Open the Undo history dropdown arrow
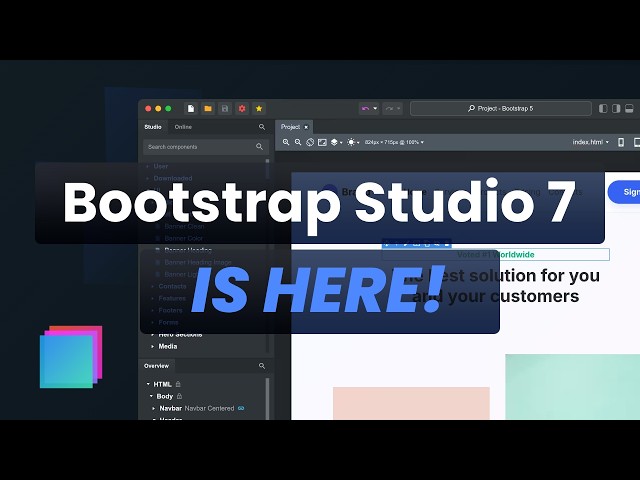 tap(375, 109)
